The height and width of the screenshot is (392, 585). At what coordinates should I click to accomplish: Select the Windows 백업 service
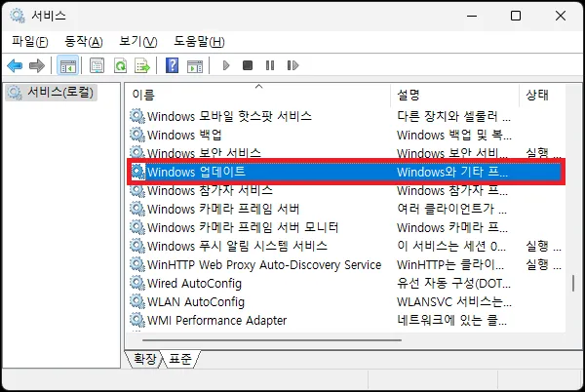346,135
